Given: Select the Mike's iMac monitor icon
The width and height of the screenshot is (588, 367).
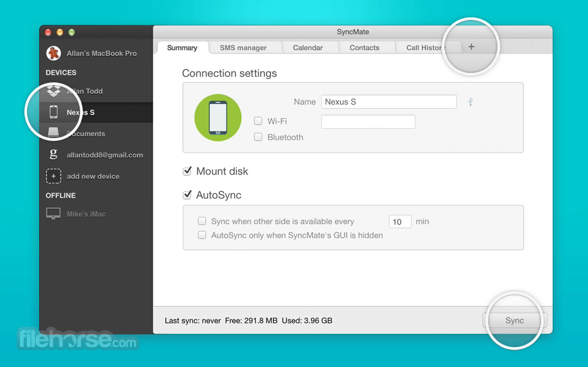Looking at the screenshot, I should 53,213.
